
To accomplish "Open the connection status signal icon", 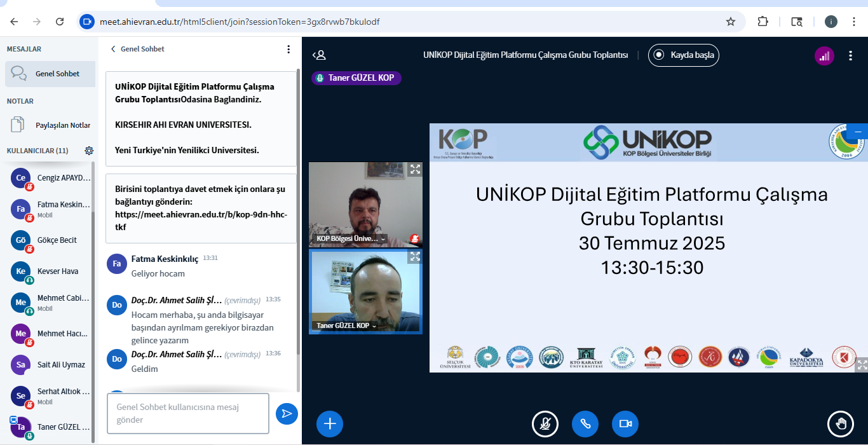I will [824, 55].
